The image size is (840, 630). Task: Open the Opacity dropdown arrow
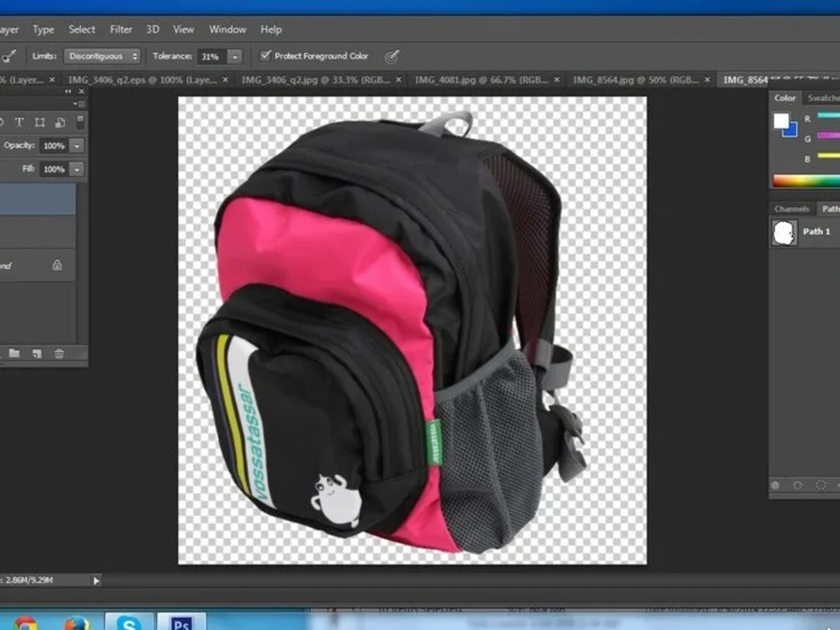click(77, 145)
